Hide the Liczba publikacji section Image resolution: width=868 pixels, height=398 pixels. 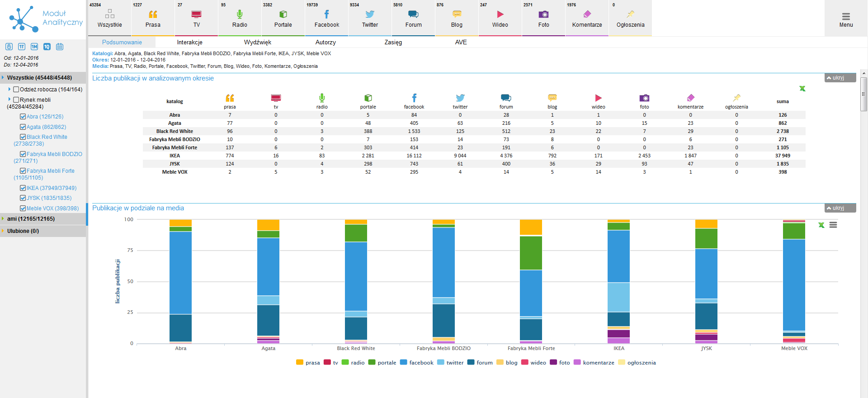(840, 78)
